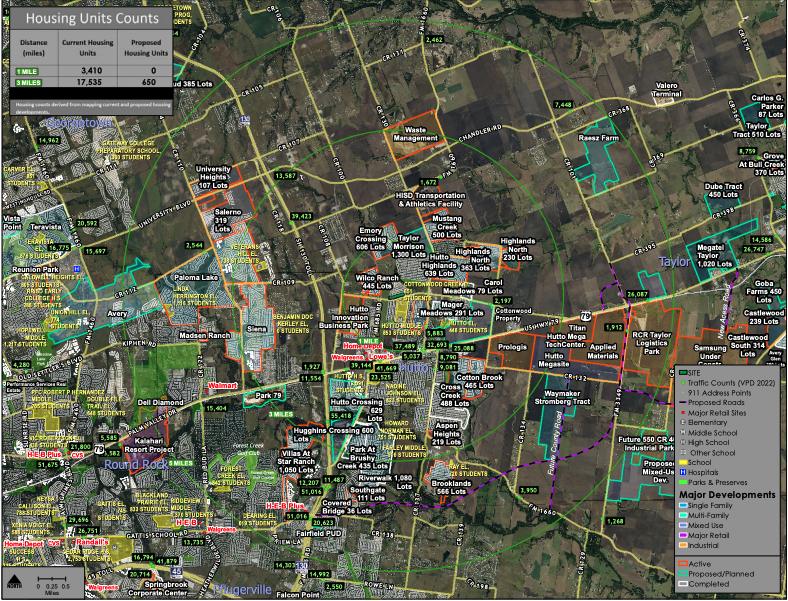Click the Hospitals H icon in legend
This screenshot has width=788, height=601.
point(683,472)
